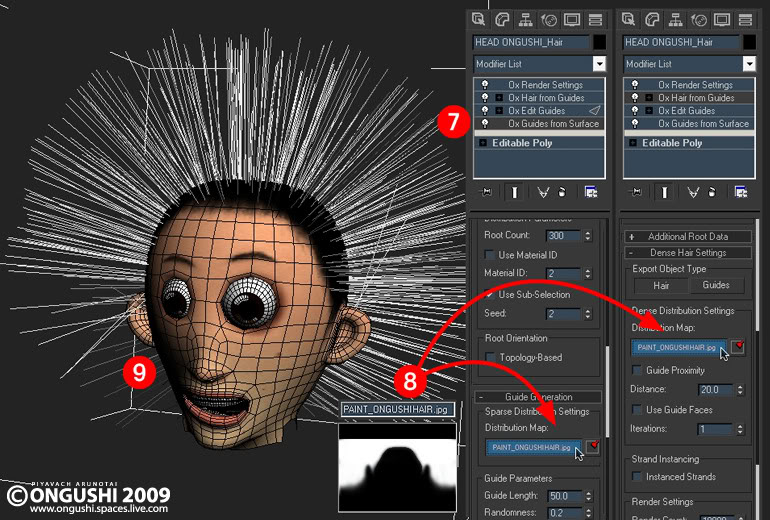
Task: Click the Hair export object type button
Action: pos(661,285)
